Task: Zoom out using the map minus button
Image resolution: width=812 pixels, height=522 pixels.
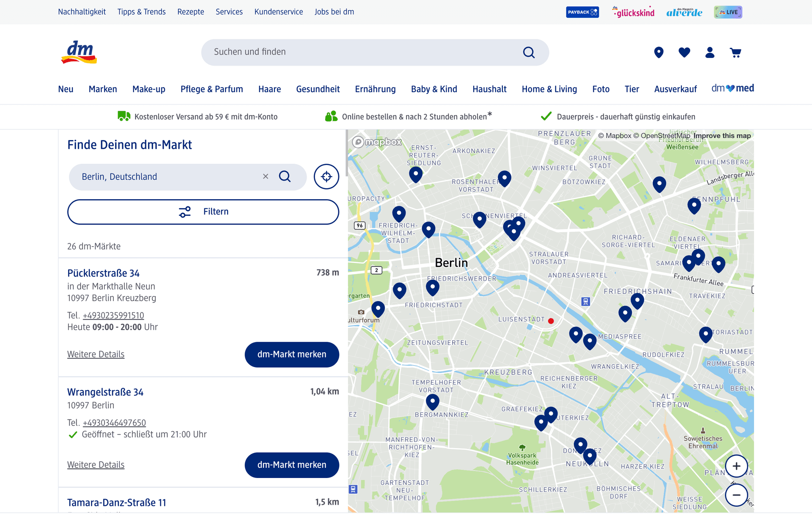Action: click(736, 495)
